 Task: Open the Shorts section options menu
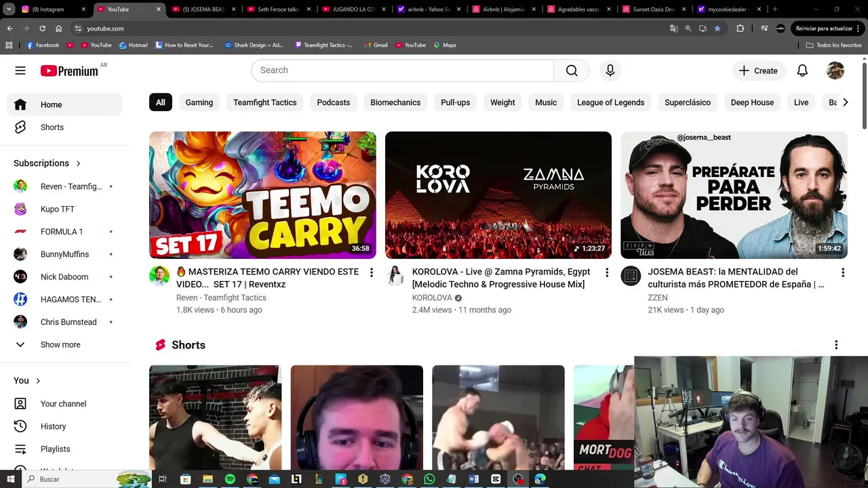(x=836, y=345)
